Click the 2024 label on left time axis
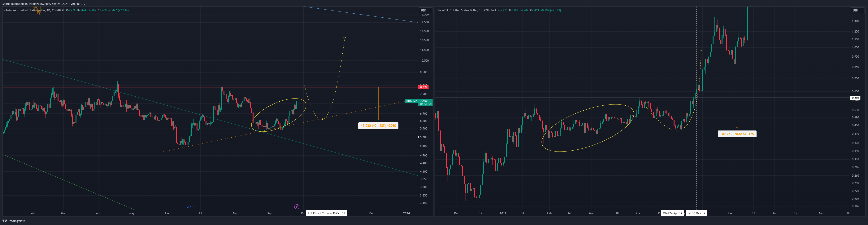This screenshot has width=868, height=225. point(406,213)
